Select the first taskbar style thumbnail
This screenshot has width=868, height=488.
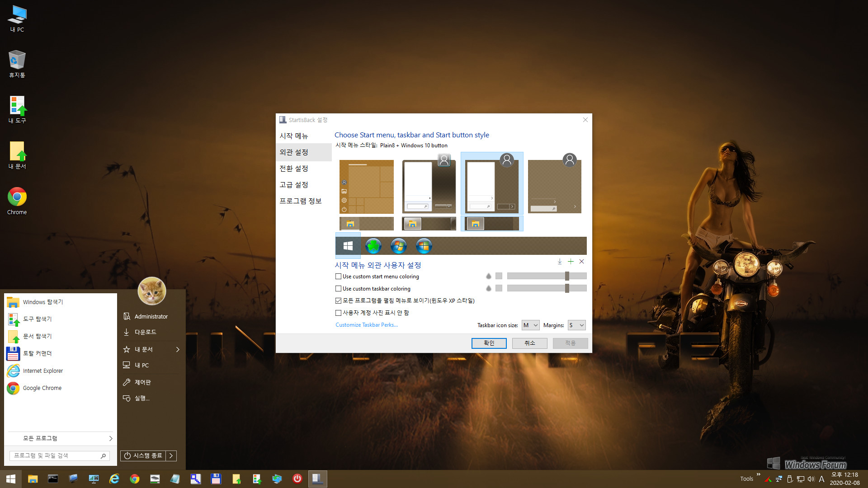click(x=367, y=224)
